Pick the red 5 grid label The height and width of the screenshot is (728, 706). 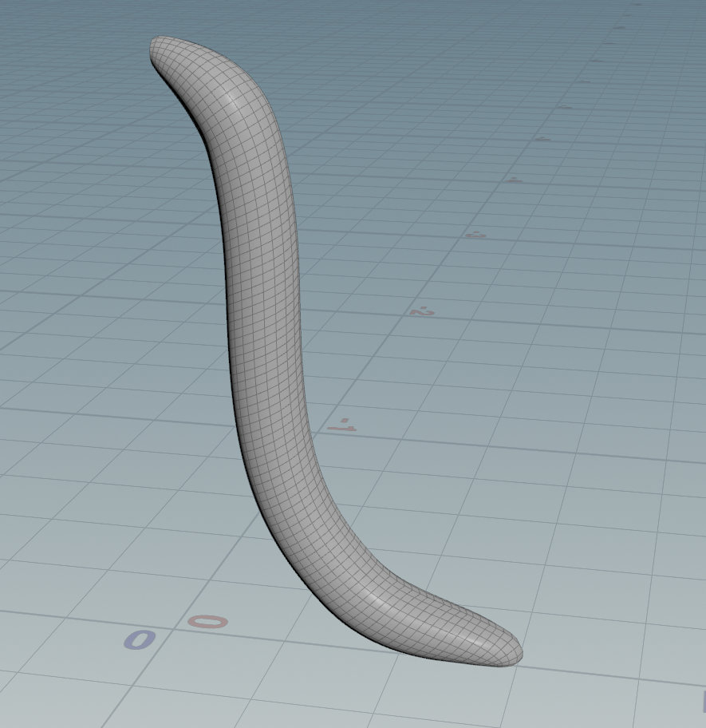542,138
